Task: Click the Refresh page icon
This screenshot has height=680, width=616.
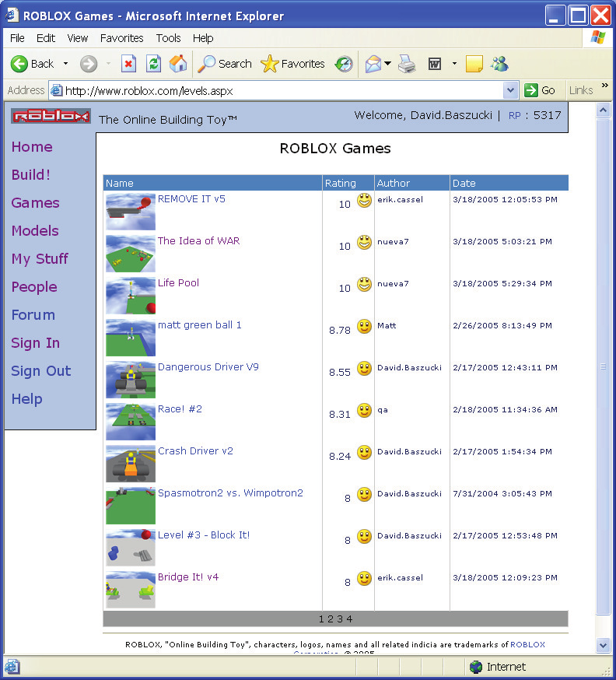Action: click(153, 64)
